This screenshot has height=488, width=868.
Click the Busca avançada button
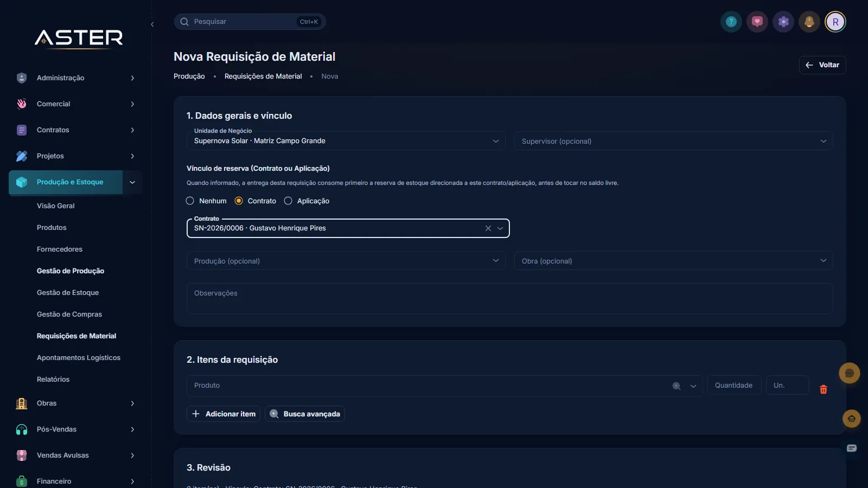tap(305, 414)
